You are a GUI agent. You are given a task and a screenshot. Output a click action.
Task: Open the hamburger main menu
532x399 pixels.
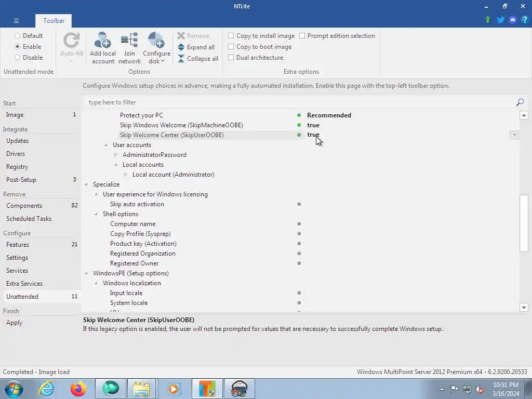pos(16,21)
